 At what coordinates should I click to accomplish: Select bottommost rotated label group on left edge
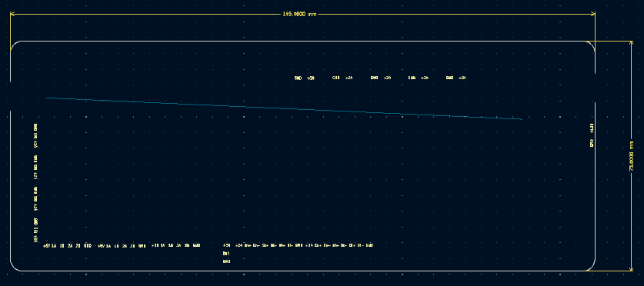pos(35,230)
